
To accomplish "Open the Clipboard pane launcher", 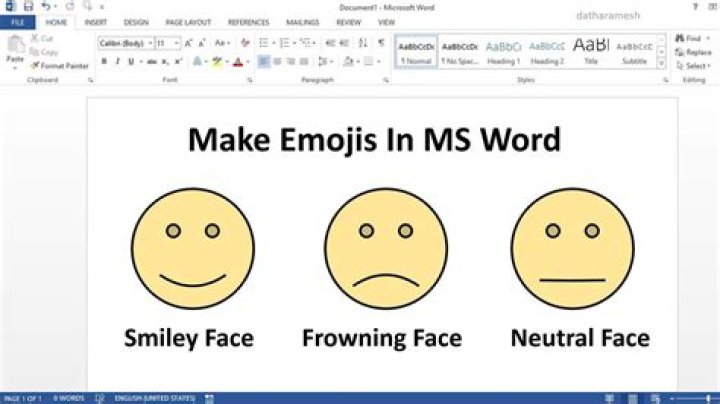I will 90,80.
